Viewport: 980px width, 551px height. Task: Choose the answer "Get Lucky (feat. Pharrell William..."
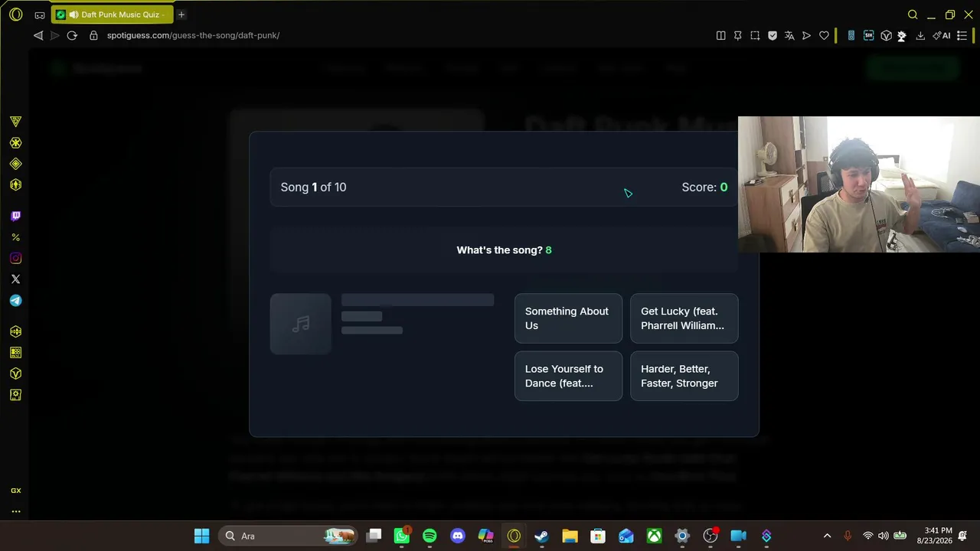coord(684,318)
